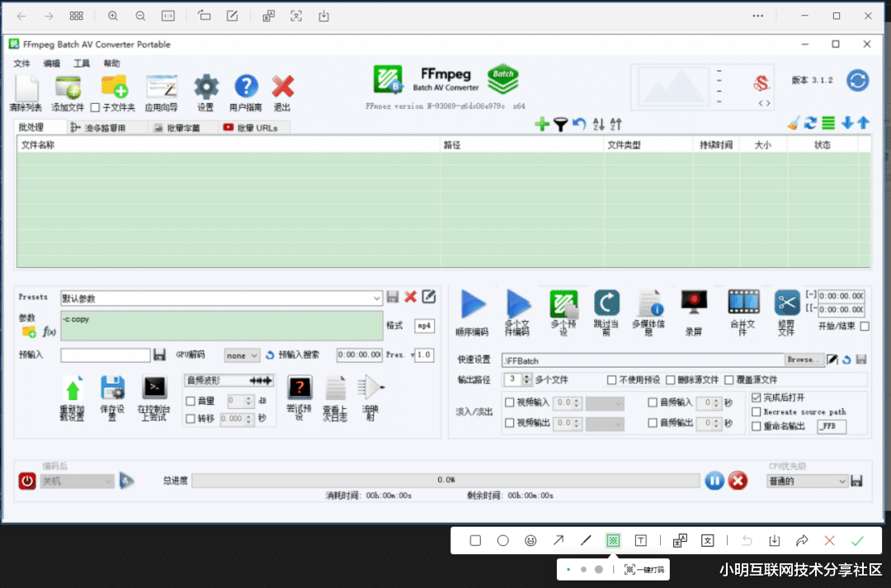The width and height of the screenshot is (891, 588).
Task: Click the 修剪文件 scissors icon
Action: click(787, 302)
